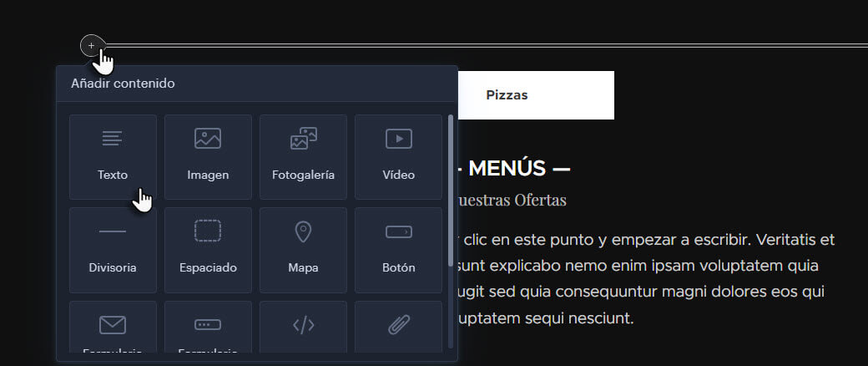The image size is (868, 366).
Task: Open the Pizzas tab
Action: (507, 94)
